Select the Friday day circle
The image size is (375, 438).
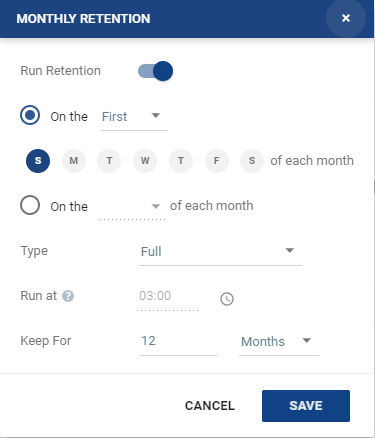(x=217, y=161)
